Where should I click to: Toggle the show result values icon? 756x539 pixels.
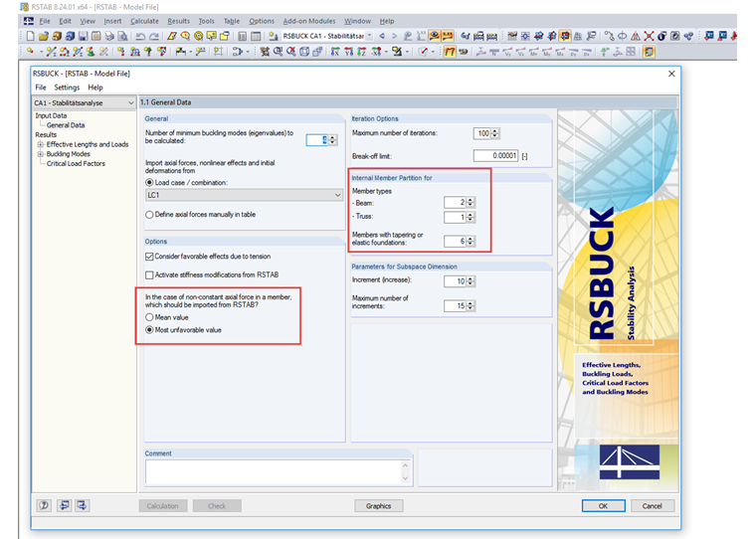point(448,36)
